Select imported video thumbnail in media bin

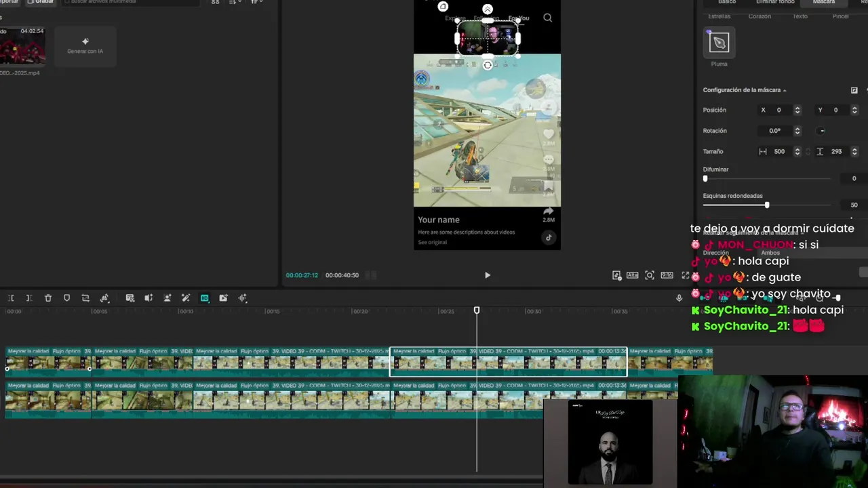click(x=22, y=46)
